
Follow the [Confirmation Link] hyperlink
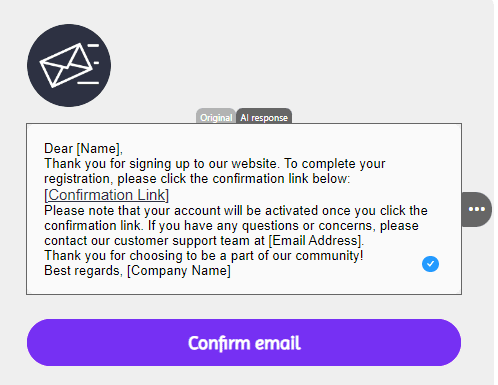106,195
